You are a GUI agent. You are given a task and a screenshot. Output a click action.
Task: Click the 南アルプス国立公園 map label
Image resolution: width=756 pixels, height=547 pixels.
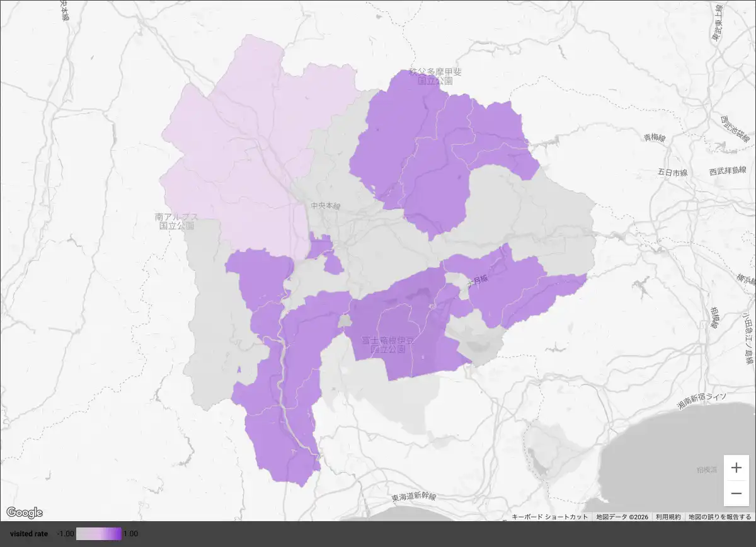pyautogui.click(x=176, y=221)
